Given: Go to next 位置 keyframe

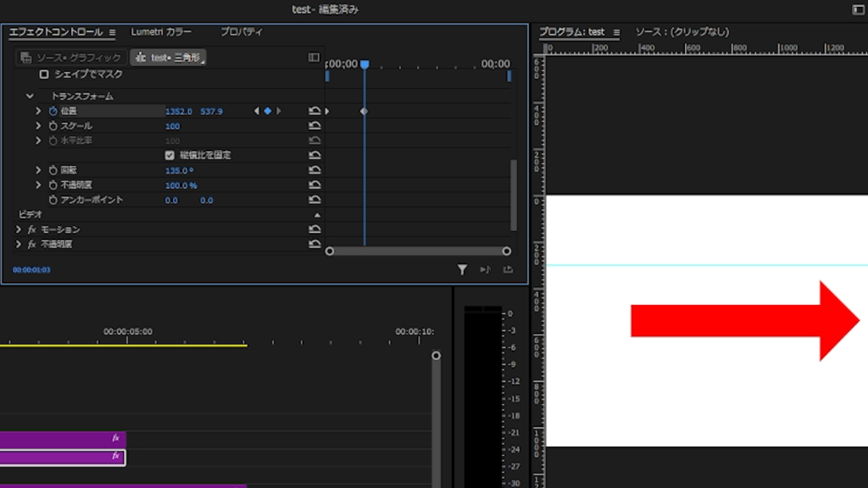Looking at the screenshot, I should pos(278,111).
